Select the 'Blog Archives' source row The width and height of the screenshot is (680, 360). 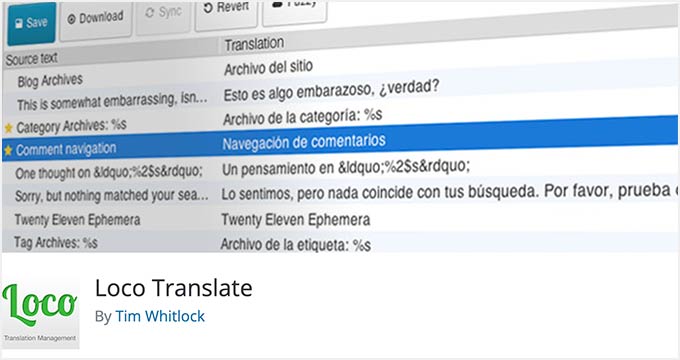50,80
